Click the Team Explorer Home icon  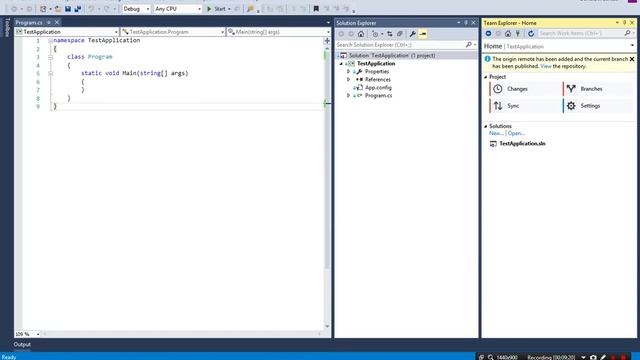[508, 33]
